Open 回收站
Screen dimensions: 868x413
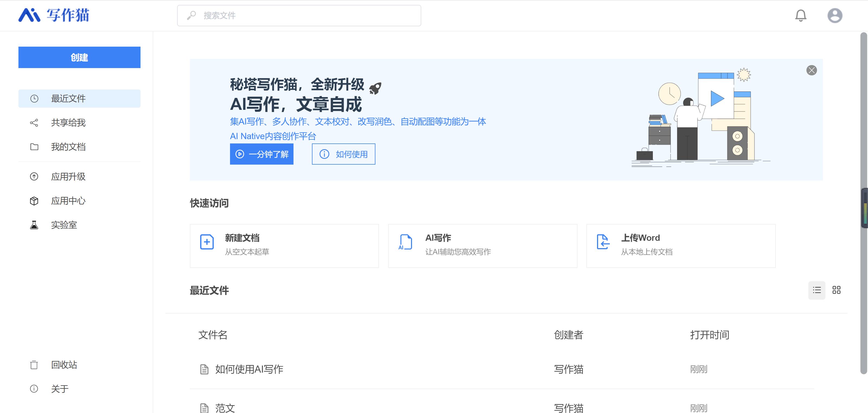(x=79, y=365)
